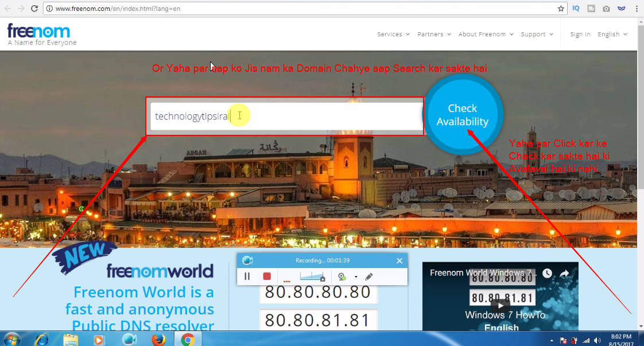The width and height of the screenshot is (644, 346).
Task: Click the video Share arrow icon
Action: click(564, 273)
